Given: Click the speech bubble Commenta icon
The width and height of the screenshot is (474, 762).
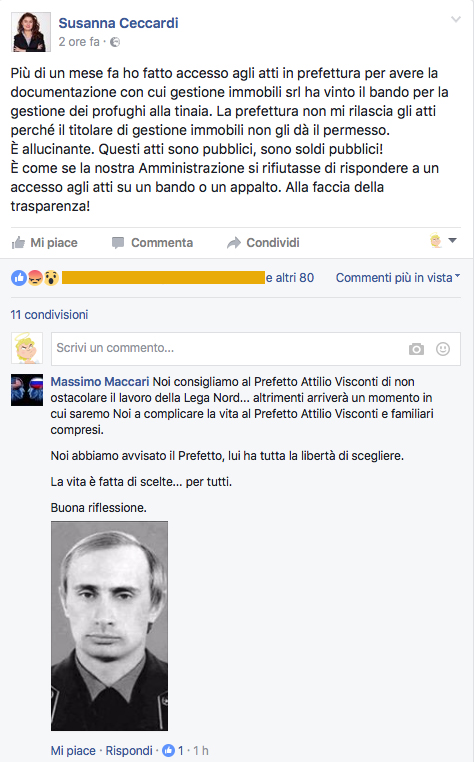Looking at the screenshot, I should click(118, 242).
